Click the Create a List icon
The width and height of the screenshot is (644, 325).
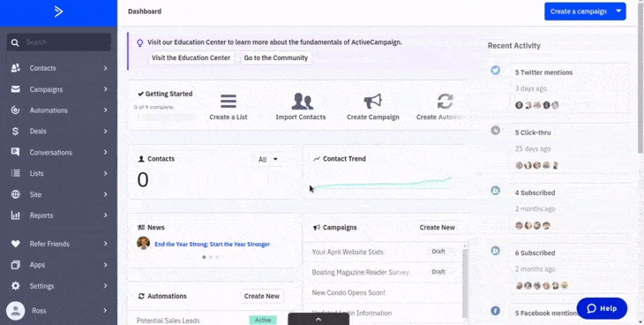click(228, 102)
